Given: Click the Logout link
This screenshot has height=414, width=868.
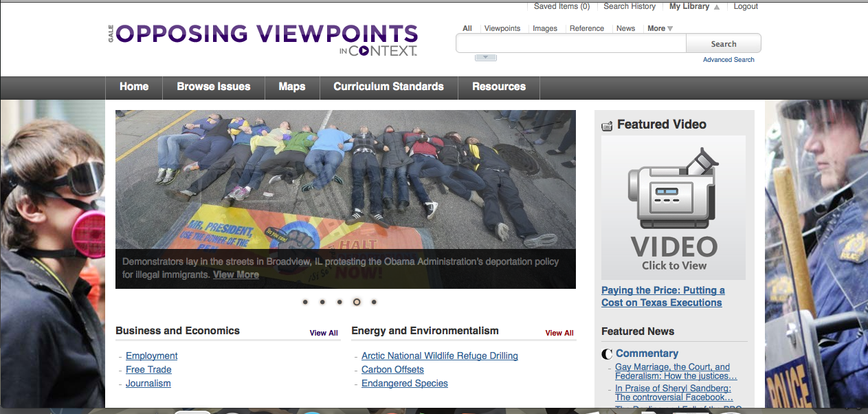Looking at the screenshot, I should pyautogui.click(x=746, y=6).
